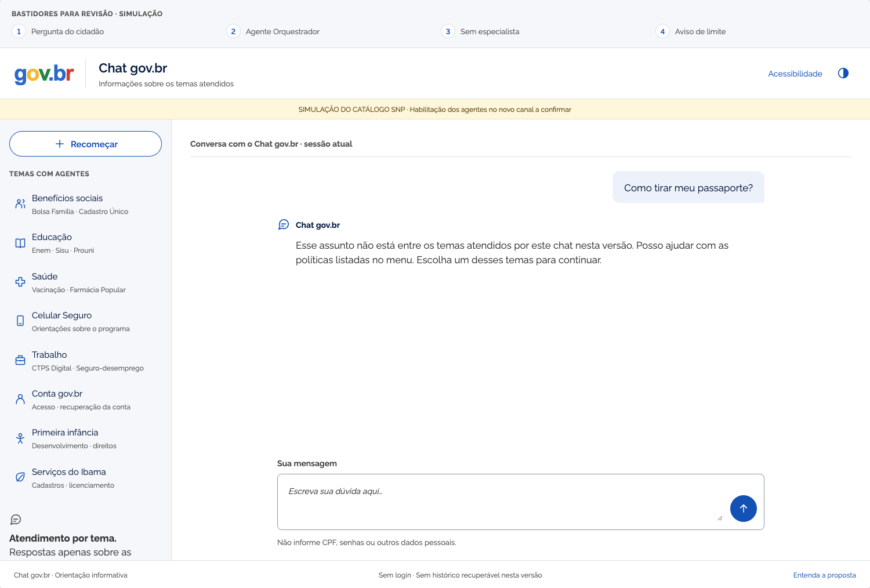Select the Educação theme

[85, 243]
